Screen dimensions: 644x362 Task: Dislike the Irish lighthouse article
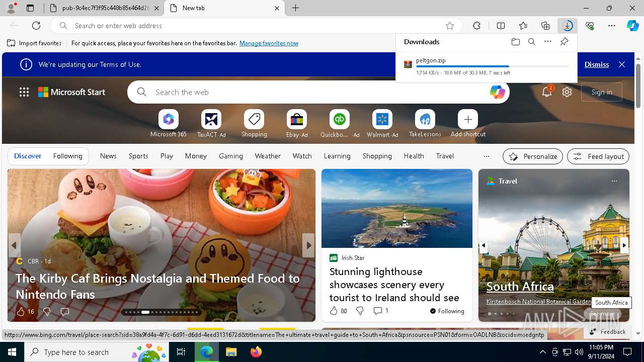(360, 311)
